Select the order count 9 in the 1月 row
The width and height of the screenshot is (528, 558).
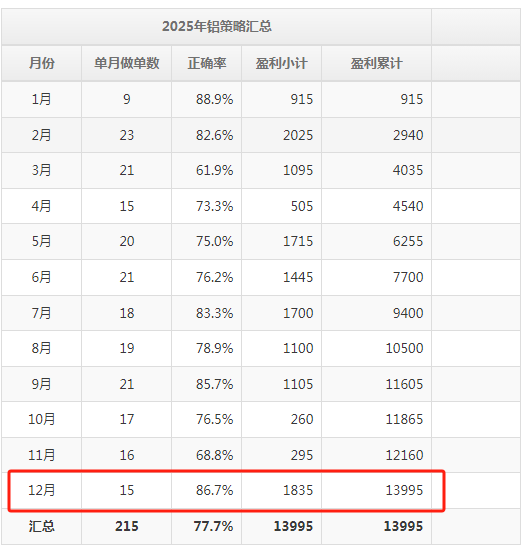[128, 100]
